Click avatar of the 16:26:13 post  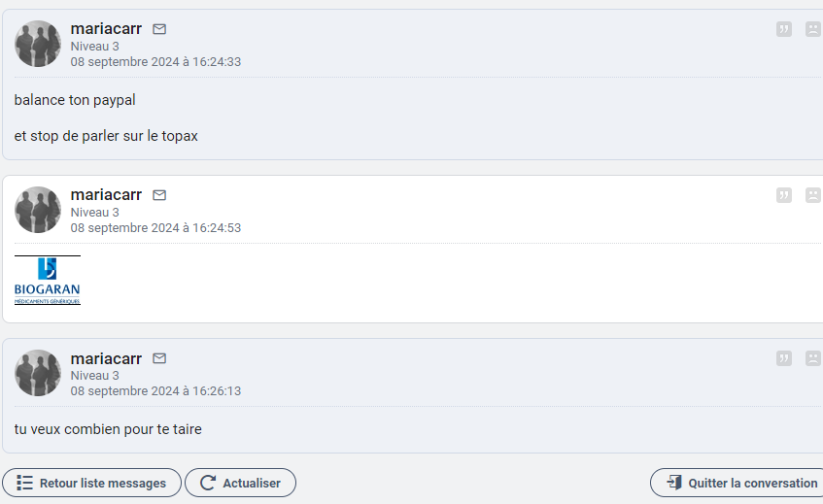click(38, 373)
